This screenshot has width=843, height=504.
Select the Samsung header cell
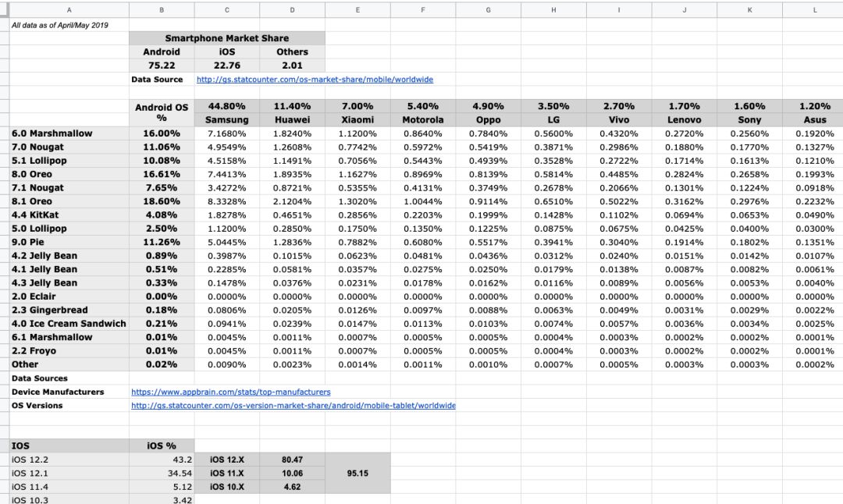tap(227, 120)
